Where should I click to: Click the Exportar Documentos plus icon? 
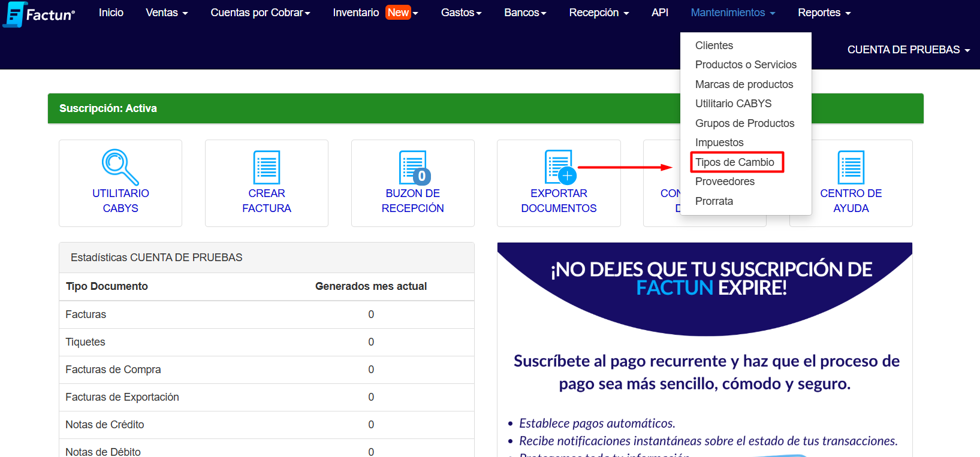(x=567, y=175)
